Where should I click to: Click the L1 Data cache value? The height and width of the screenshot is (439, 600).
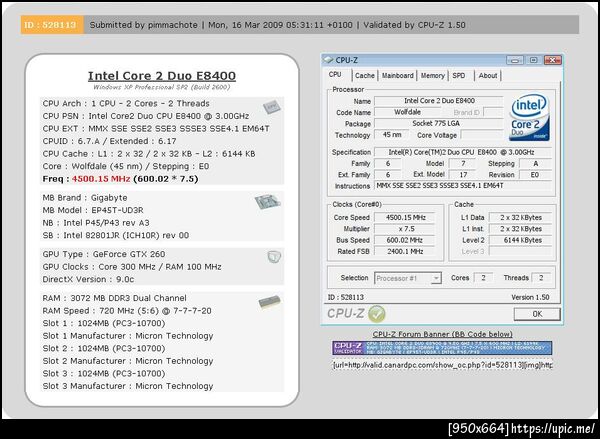point(520,217)
